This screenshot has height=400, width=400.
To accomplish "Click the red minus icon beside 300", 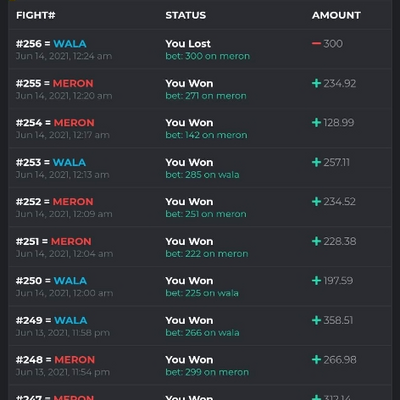I will 316,43.
